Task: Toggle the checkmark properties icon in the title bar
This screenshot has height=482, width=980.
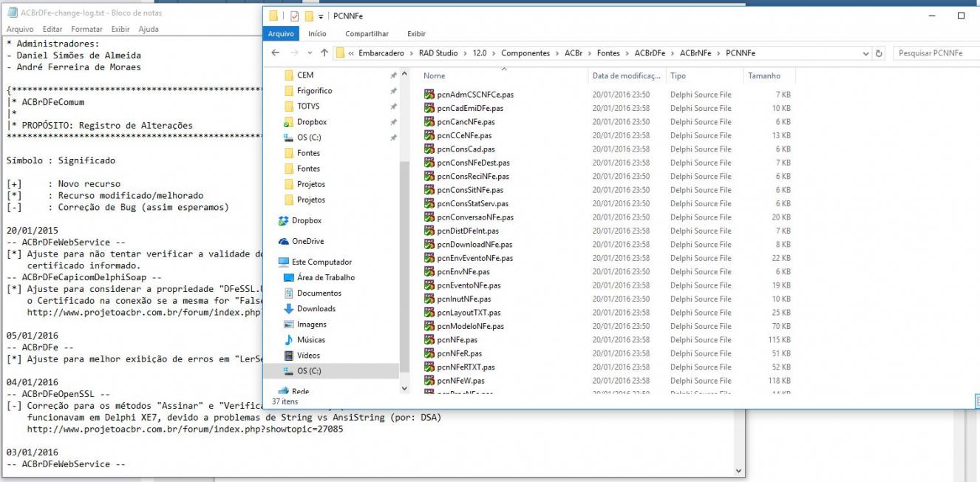Action: coord(294,16)
